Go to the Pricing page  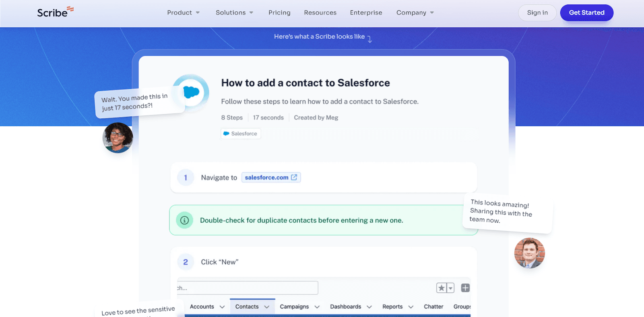[279, 12]
